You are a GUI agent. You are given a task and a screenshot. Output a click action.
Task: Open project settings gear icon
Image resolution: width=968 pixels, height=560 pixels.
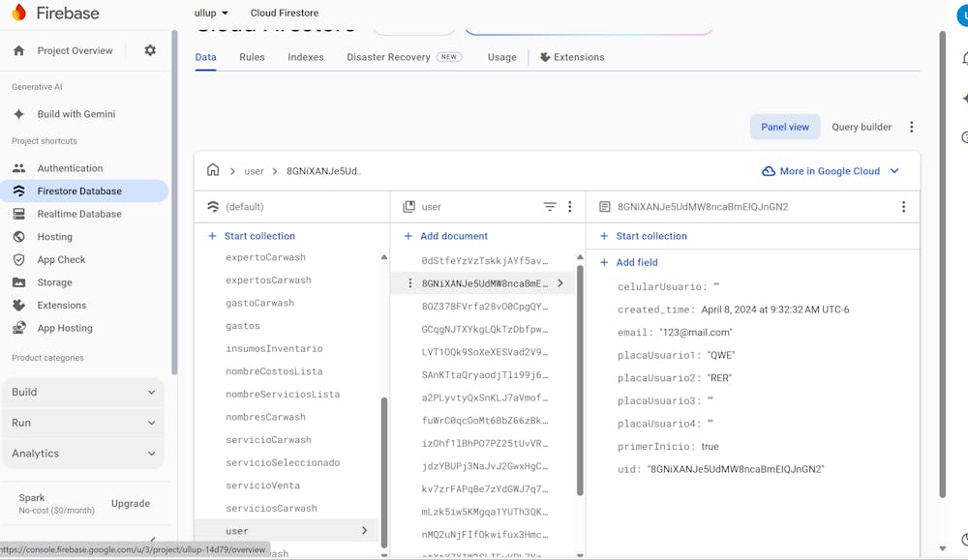[150, 50]
